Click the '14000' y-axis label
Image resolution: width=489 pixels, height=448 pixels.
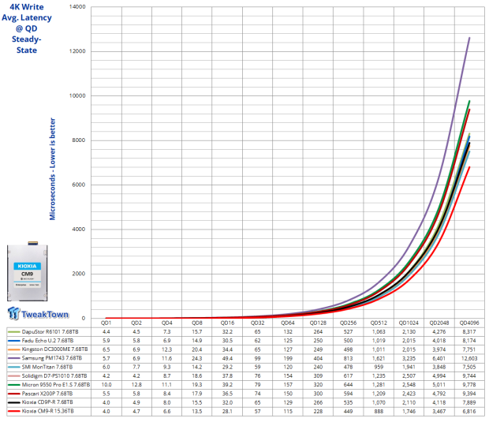coord(77,7)
